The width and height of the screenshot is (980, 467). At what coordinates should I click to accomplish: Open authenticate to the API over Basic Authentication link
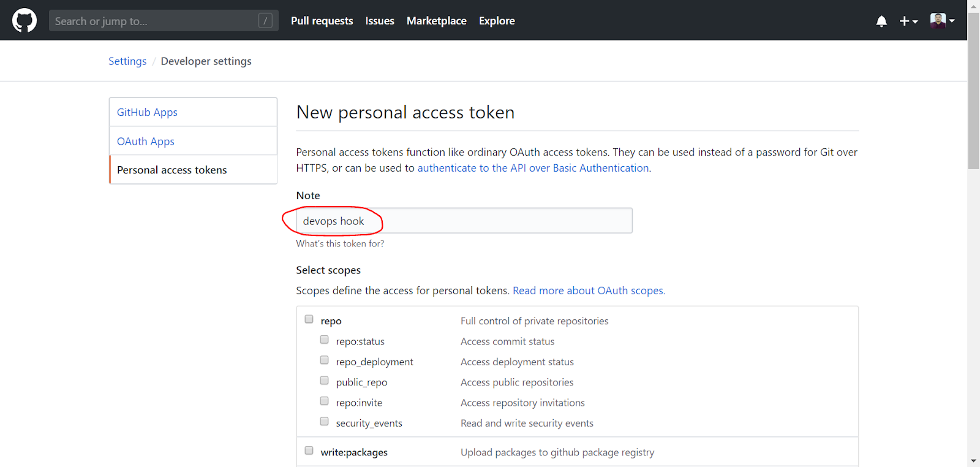pyautogui.click(x=533, y=168)
